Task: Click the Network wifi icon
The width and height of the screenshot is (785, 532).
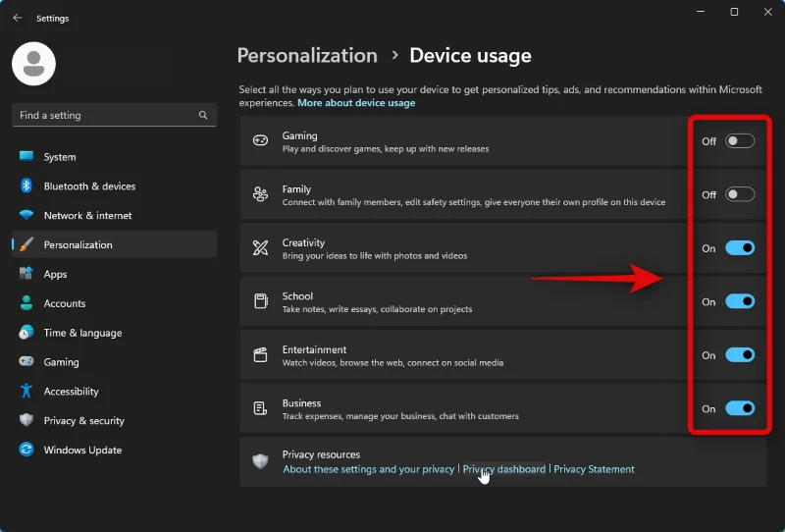Action: pos(26,215)
